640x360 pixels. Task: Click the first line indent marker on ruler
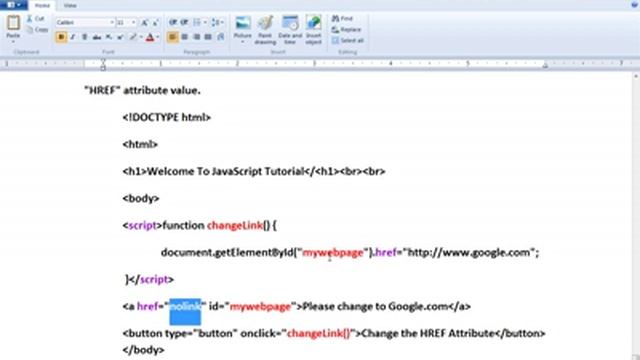tap(103, 61)
